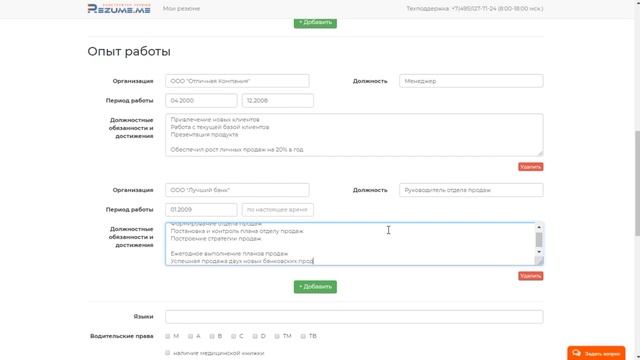The width and height of the screenshot is (640, 360).
Task: Check driver's license category TB
Action: pos(303,336)
